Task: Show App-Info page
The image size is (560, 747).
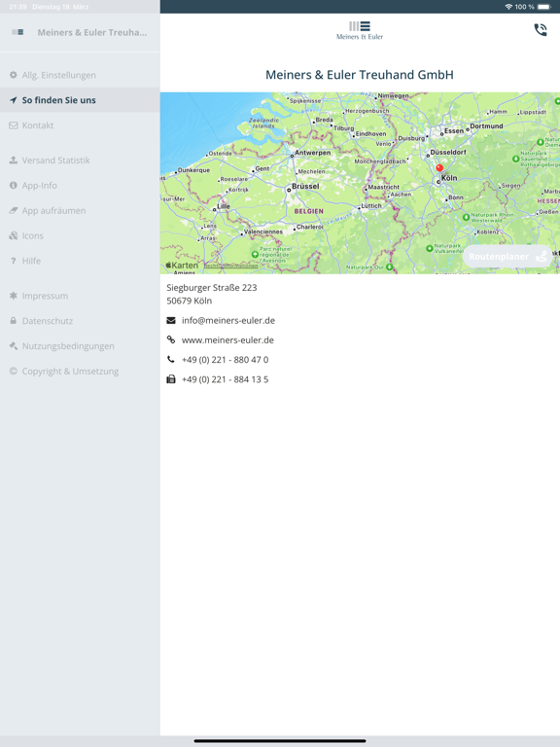Action: [x=80, y=186]
